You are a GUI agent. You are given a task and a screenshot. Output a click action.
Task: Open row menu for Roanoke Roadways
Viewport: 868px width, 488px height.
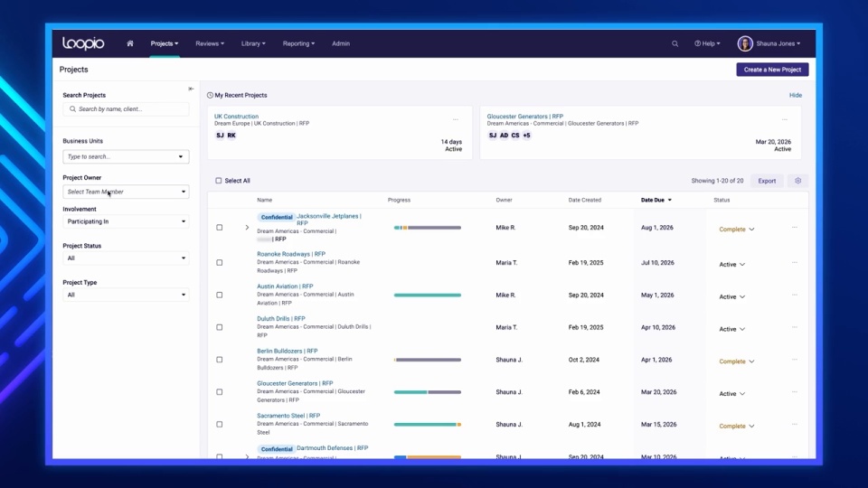coord(795,262)
